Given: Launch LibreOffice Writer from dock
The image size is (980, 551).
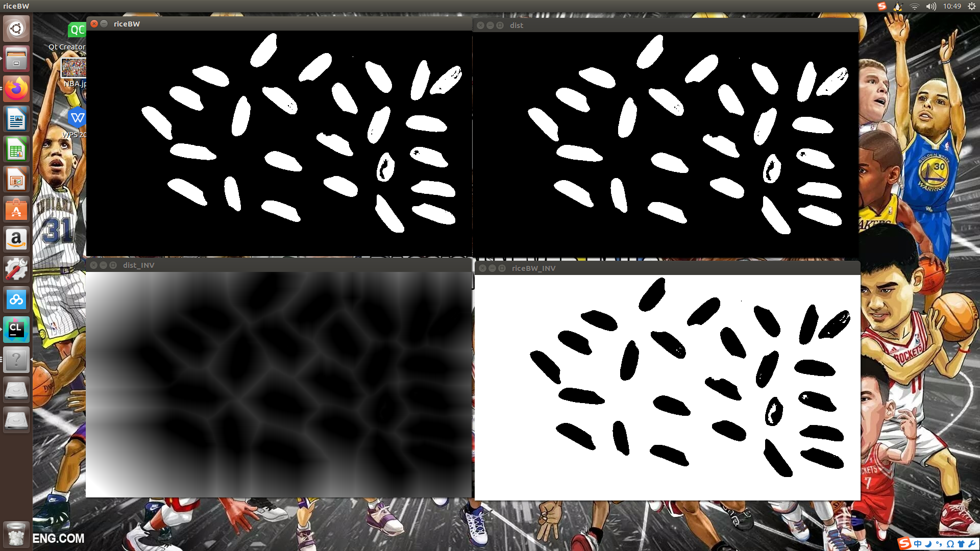Looking at the screenshot, I should click(16, 119).
